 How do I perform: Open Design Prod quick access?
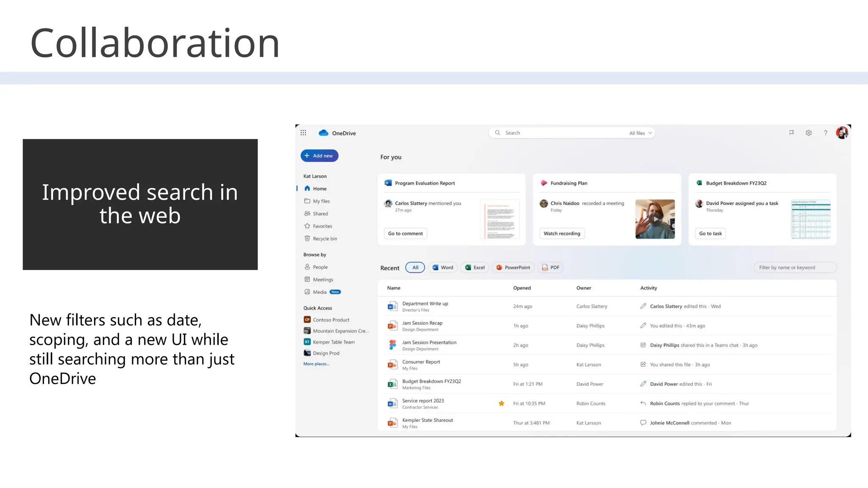pyautogui.click(x=322, y=353)
